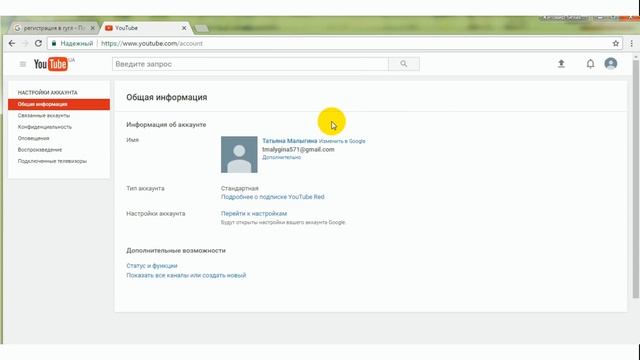640x360 pixels.
Task: Open the Дополнительно link
Action: tap(281, 157)
